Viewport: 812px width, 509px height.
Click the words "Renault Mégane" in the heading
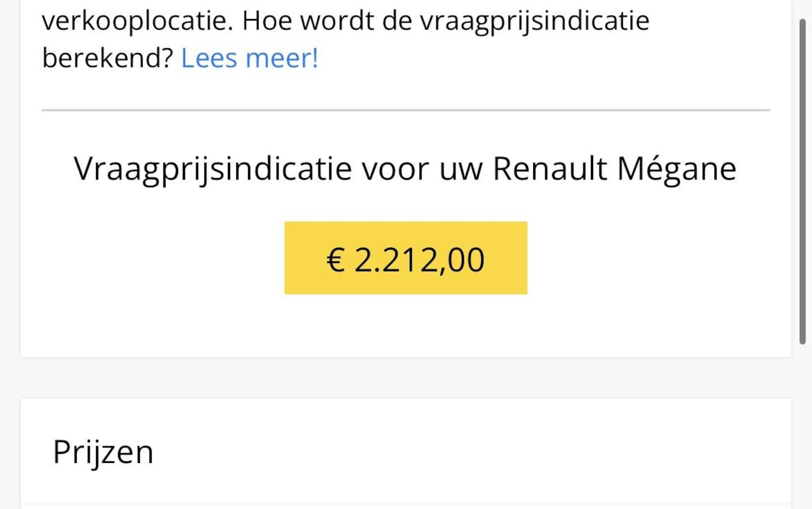(x=614, y=169)
